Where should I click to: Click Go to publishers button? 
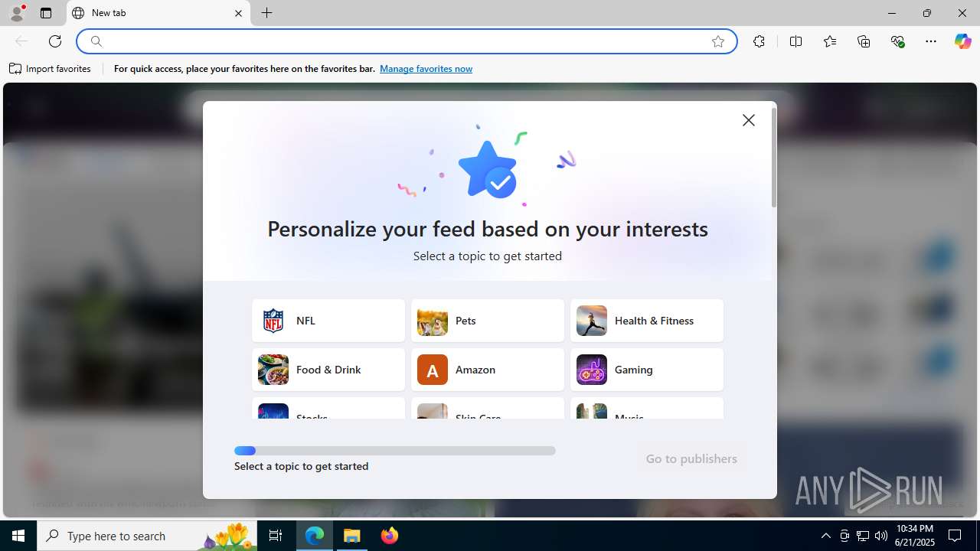coord(691,459)
